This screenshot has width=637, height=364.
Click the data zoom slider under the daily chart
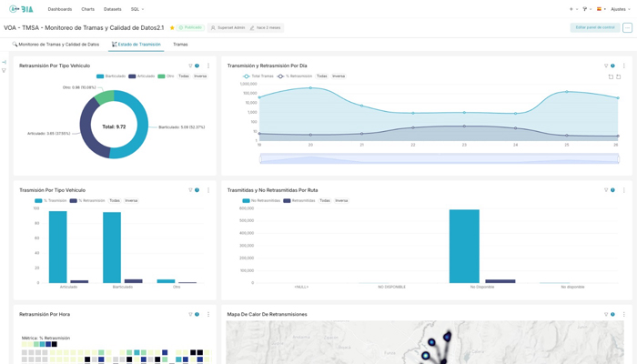[x=440, y=159]
